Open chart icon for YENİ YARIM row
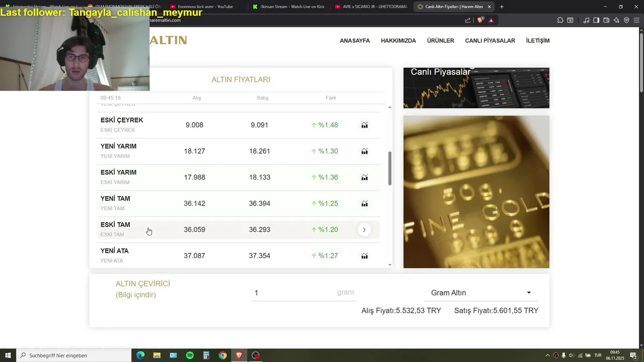This screenshot has height=362, width=644. pyautogui.click(x=364, y=151)
